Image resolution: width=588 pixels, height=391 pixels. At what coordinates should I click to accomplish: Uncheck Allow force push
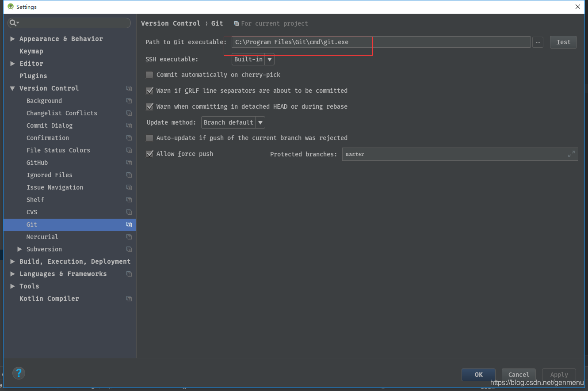(149, 154)
